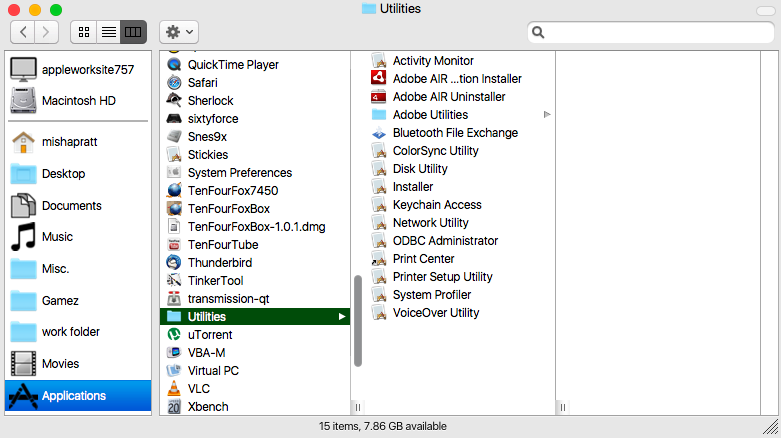Expand Adobe Utilities folder arrow
Screen dimensions: 781x438
pyautogui.click(x=547, y=115)
